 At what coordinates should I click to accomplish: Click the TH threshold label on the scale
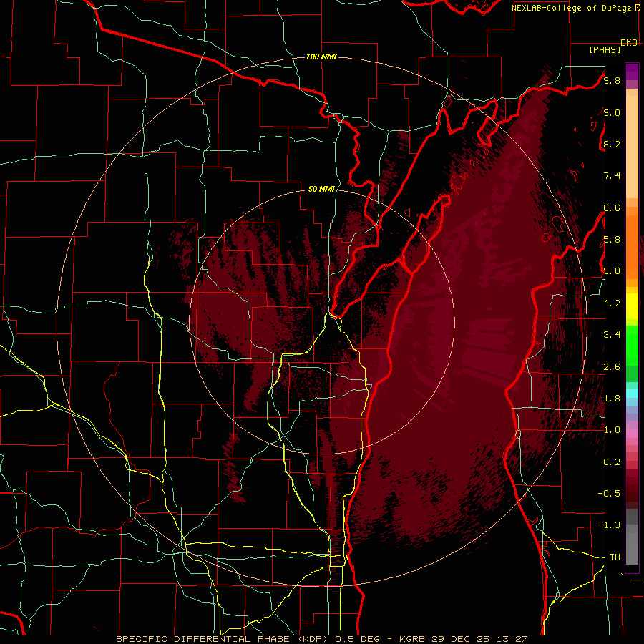click(615, 557)
